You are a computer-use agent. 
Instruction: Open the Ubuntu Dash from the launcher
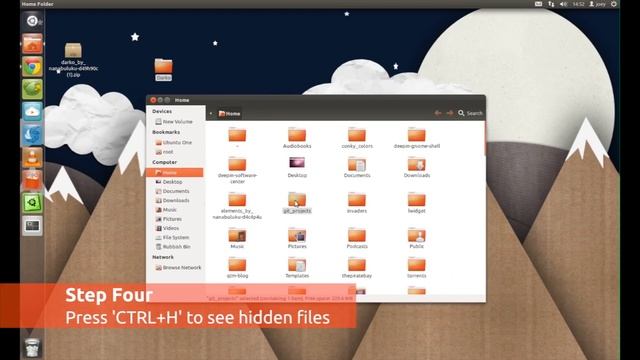coord(32,21)
